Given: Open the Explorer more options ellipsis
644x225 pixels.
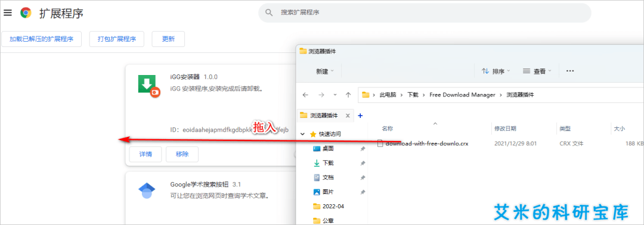Looking at the screenshot, I should click(569, 71).
